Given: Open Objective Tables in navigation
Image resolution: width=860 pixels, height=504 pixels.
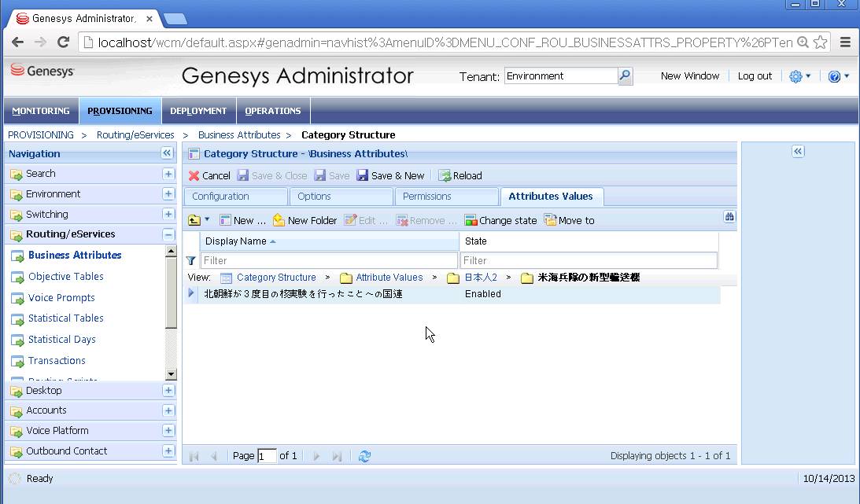Looking at the screenshot, I should tap(65, 277).
